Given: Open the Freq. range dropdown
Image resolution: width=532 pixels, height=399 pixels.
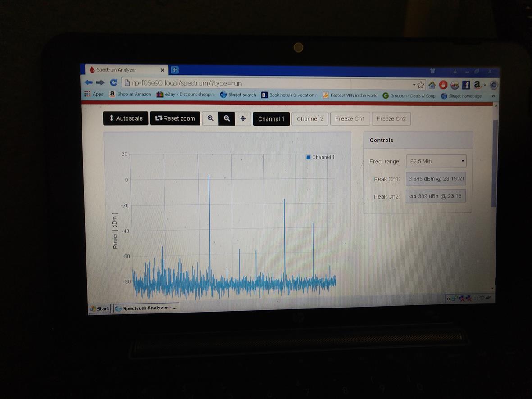Looking at the screenshot, I should click(436, 161).
